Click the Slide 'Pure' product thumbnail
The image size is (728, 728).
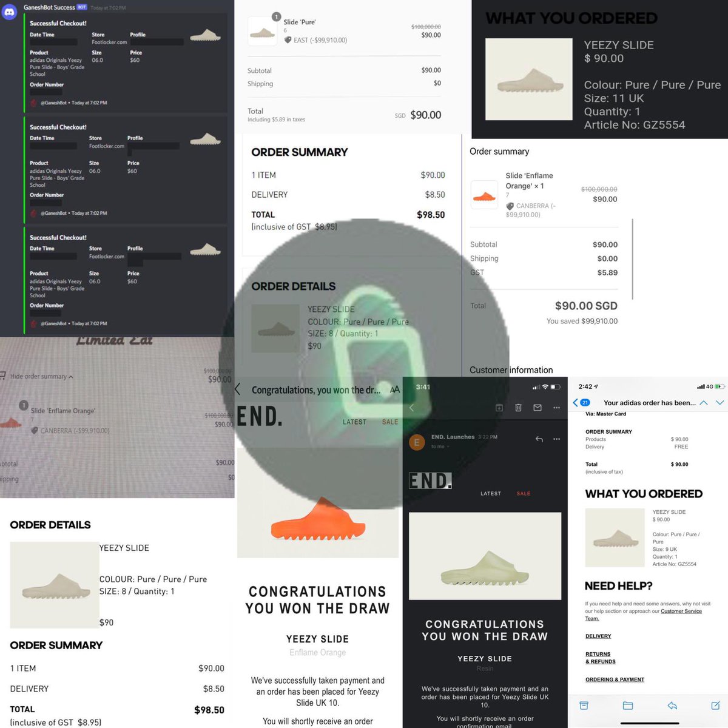(x=263, y=31)
